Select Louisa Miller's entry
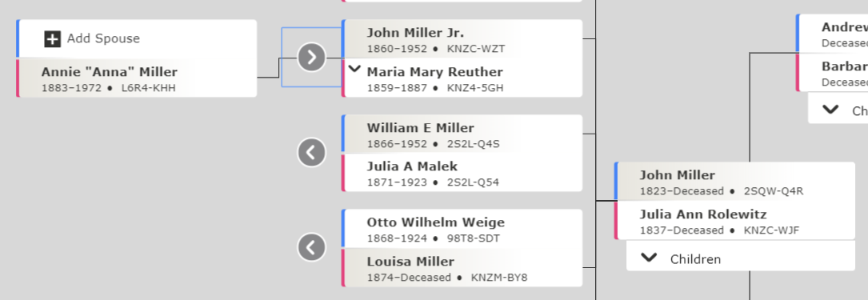868x300 pixels. [462, 268]
